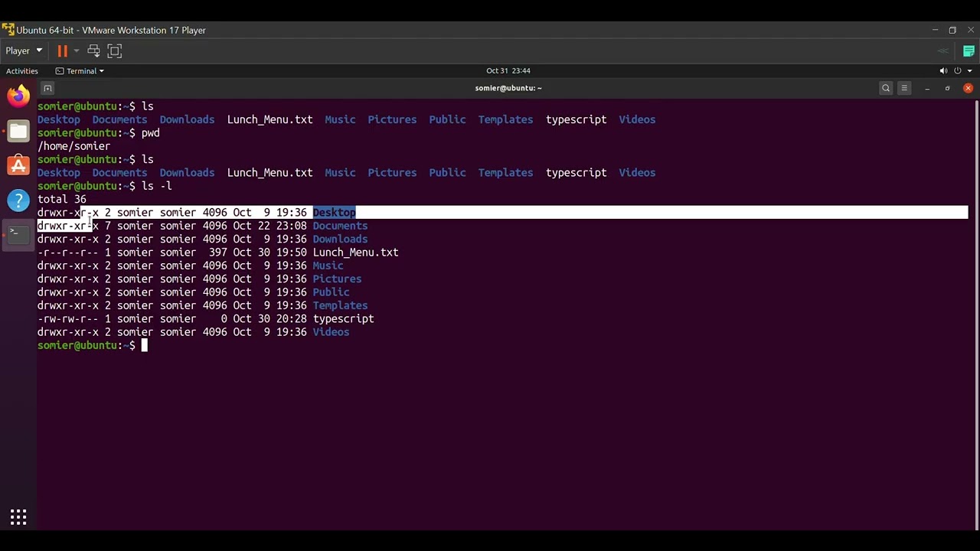Close the Terminal window
This screenshot has height=551, width=980.
[968, 88]
